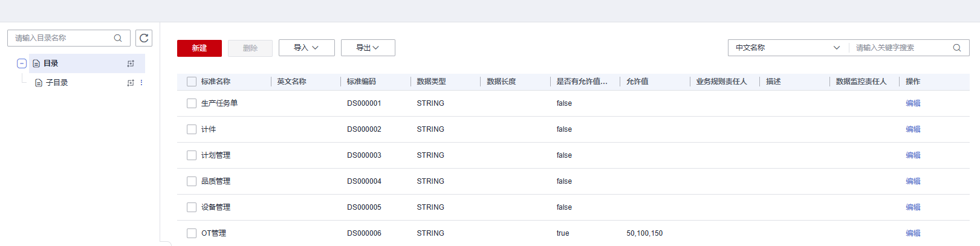The image size is (980, 246).
Task: Click 编辑 link for DS000003 row
Action: tap(913, 155)
